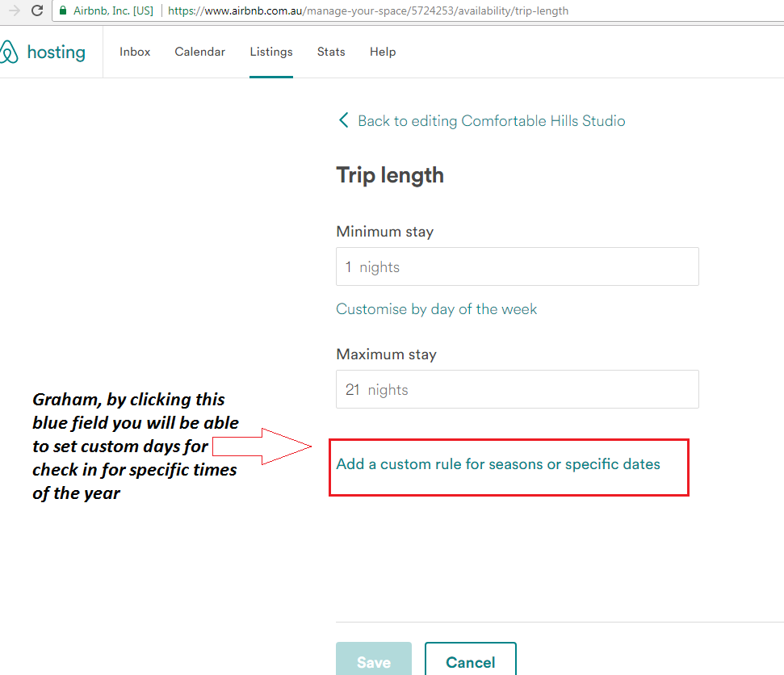The height and width of the screenshot is (675, 784).
Task: Go to the Calendar tab
Action: click(200, 52)
